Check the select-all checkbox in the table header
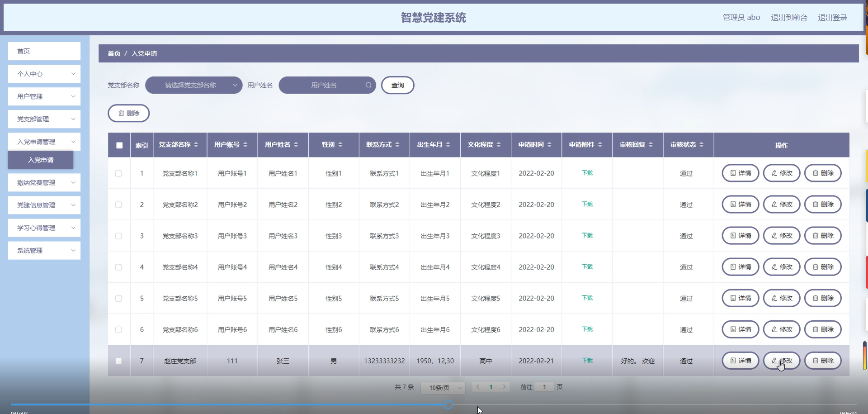868x414 pixels. tap(119, 145)
